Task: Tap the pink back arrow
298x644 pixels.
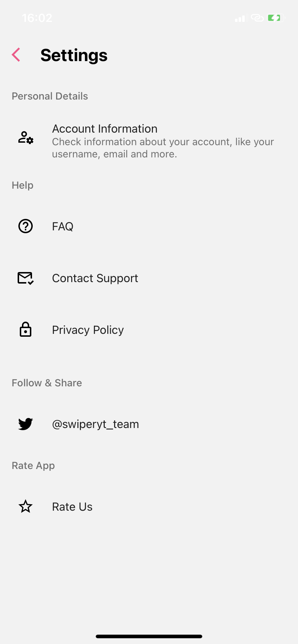Action: pyautogui.click(x=16, y=55)
